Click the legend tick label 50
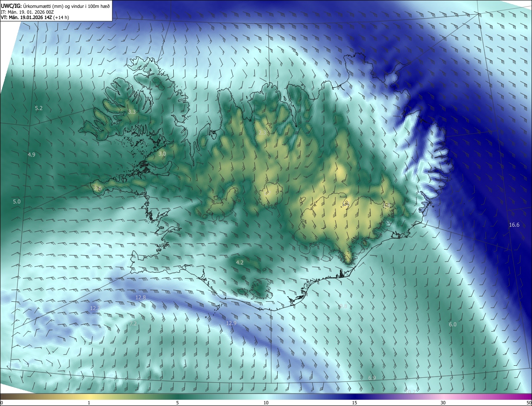The width and height of the screenshot is (532, 406). (x=529, y=403)
